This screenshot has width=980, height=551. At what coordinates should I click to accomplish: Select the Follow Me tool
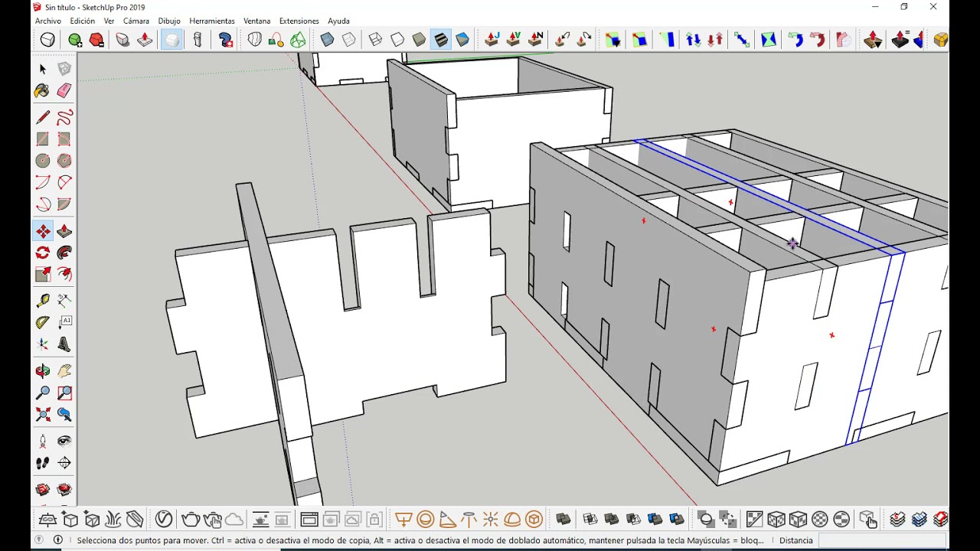pyautogui.click(x=64, y=253)
